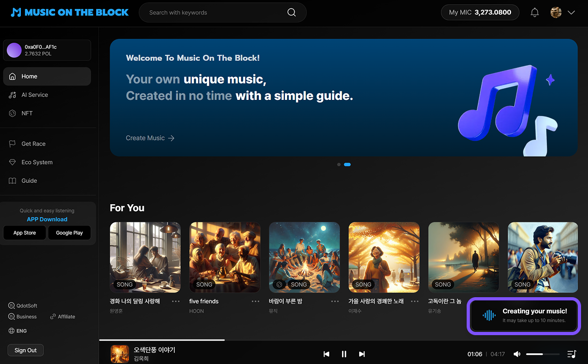Viewport: 588px width, 364px height.
Task: Mute the volume speaker icon
Action: click(x=517, y=354)
